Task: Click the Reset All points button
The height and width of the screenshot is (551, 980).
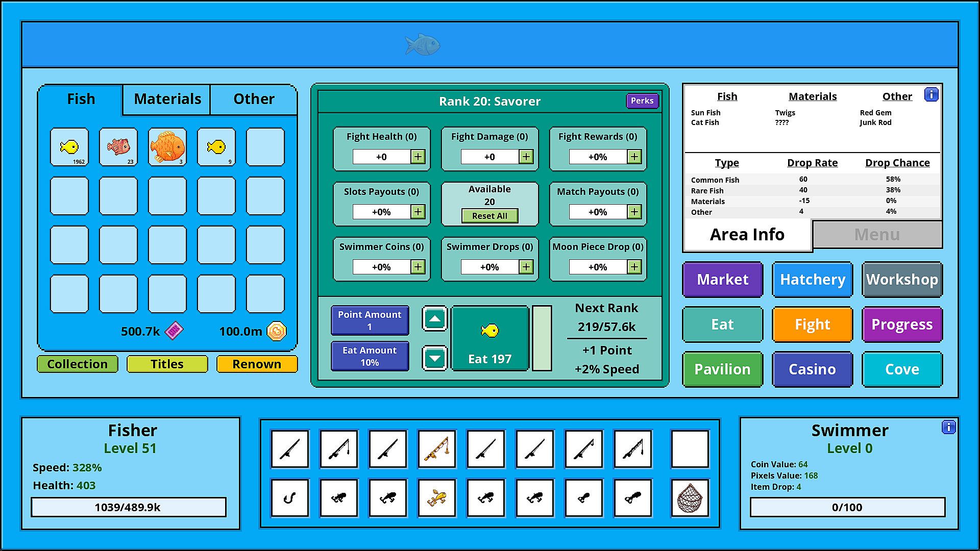Action: [x=489, y=216]
